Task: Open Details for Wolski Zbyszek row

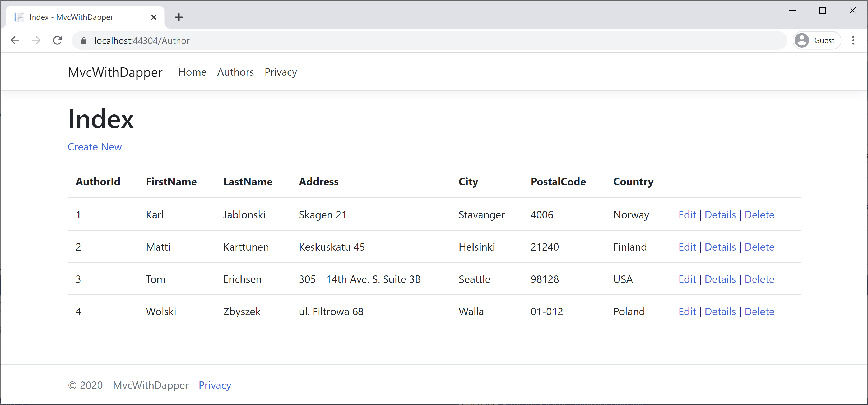Action: pos(720,312)
